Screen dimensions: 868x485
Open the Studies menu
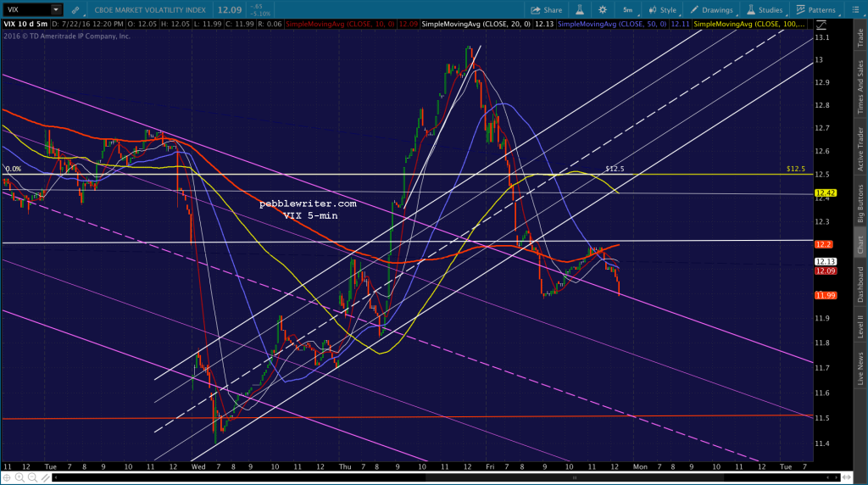(765, 10)
